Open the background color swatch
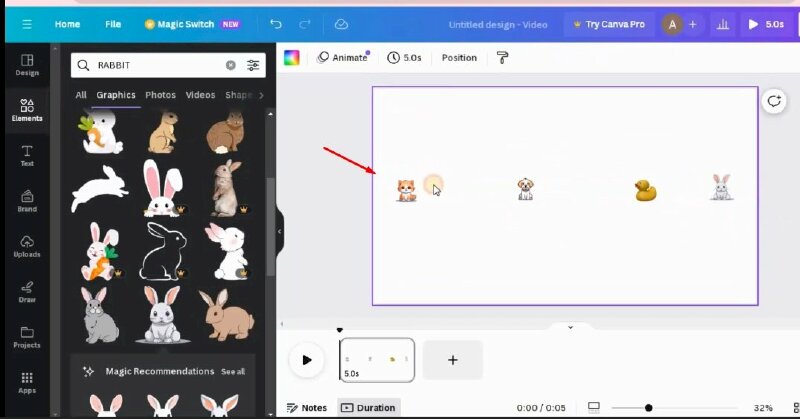 [x=292, y=58]
